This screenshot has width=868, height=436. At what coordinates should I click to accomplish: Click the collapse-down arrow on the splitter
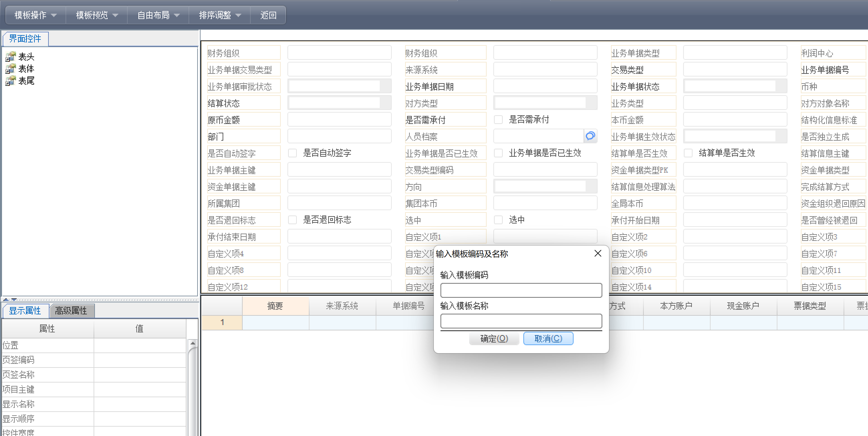pyautogui.click(x=14, y=299)
